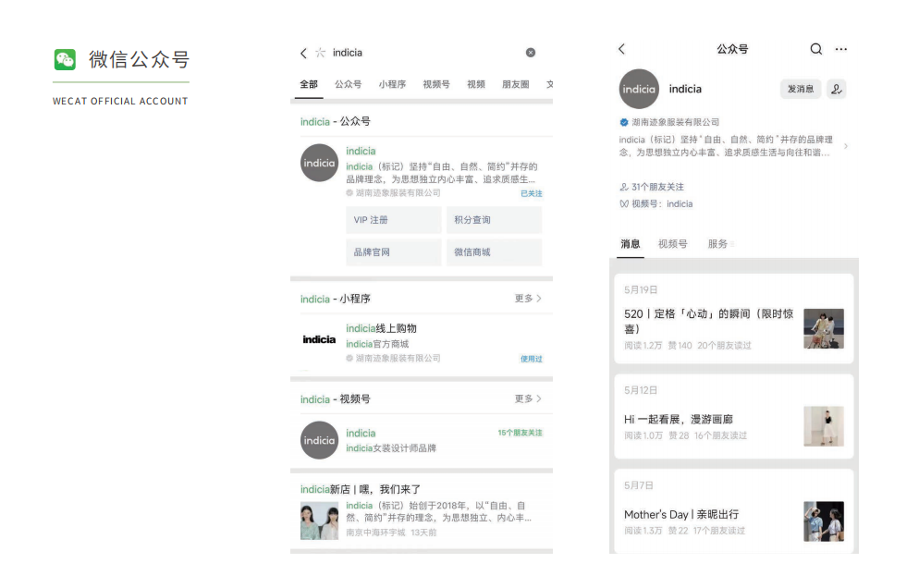Viewport: 919px width, 588px height.
Task: Click the 5月19日 date label
Action: click(x=641, y=290)
